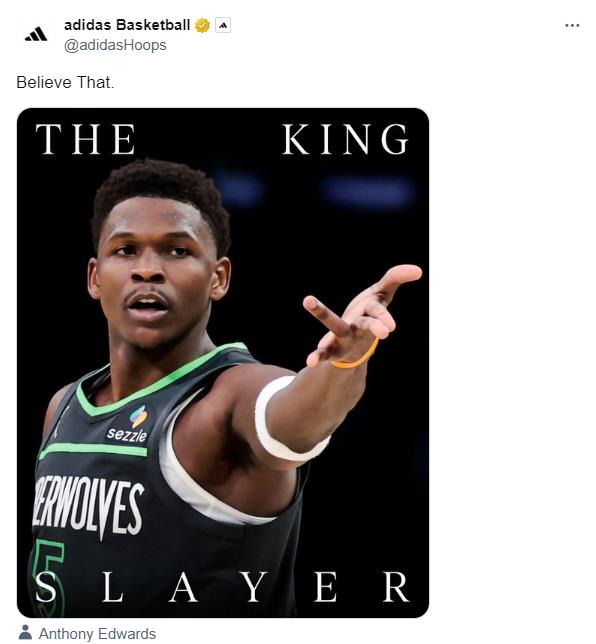Viewport: 596px width, 644px height.
Task: Click the white arm sleeve on the elbow
Action: [x=288, y=419]
